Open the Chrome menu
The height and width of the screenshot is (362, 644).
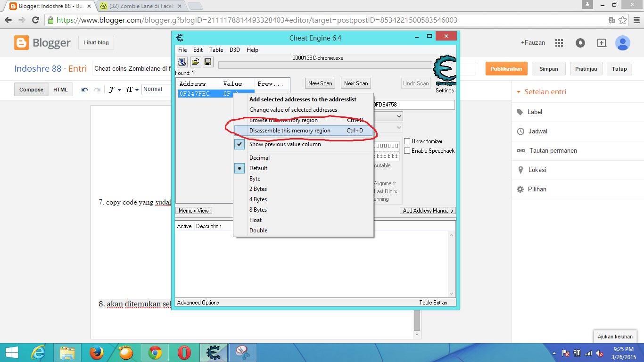(x=636, y=20)
